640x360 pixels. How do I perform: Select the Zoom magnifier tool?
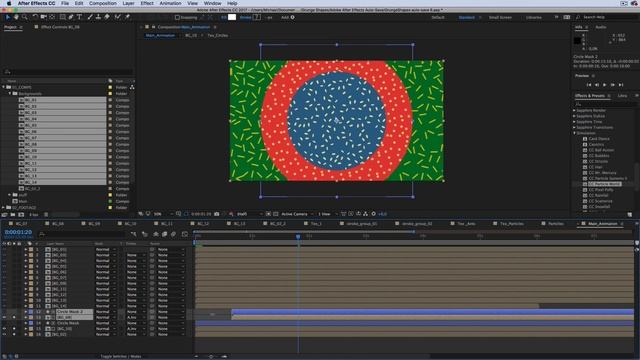[x=24, y=17]
